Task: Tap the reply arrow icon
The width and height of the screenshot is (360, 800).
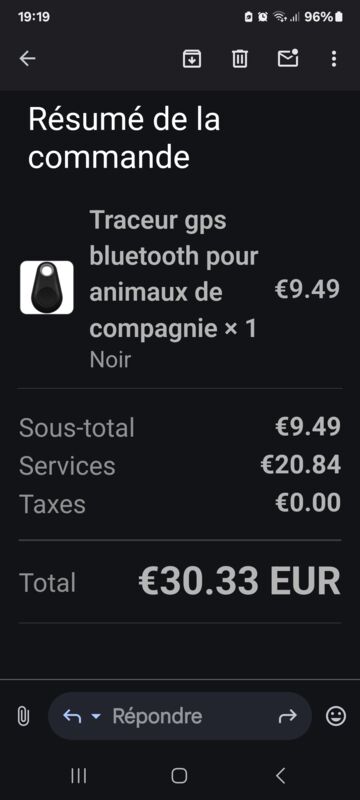Action: pyautogui.click(x=72, y=716)
